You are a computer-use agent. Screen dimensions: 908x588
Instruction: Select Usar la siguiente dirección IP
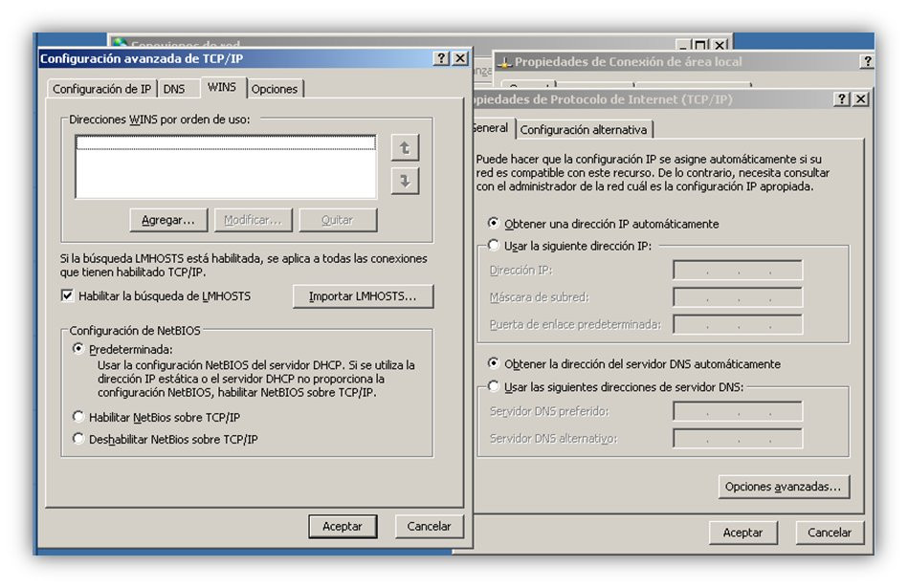pos(493,246)
